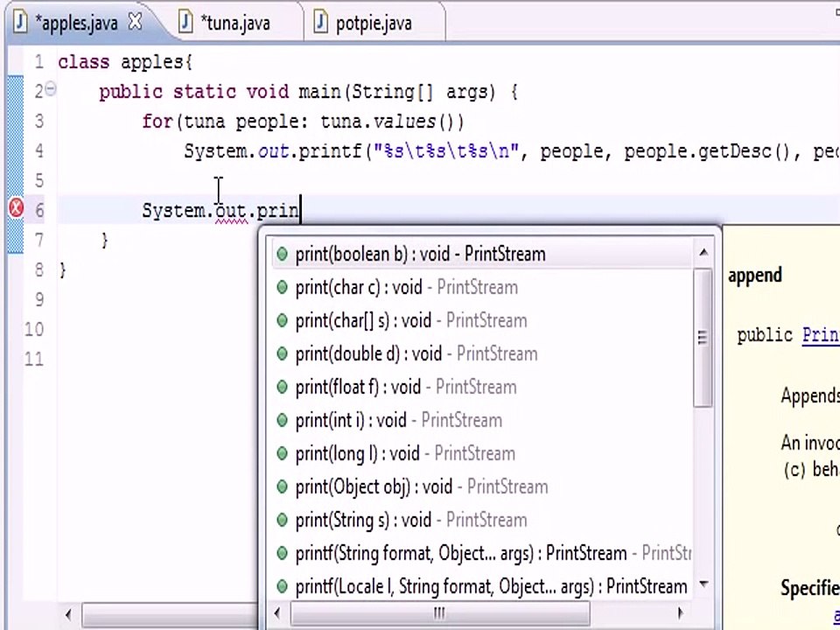This screenshot has height=630, width=840.
Task: Select print(long l) suggestion
Action: [x=482, y=453]
